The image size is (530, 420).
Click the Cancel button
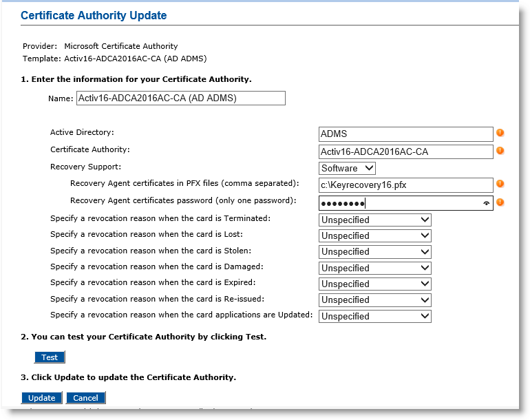click(x=85, y=398)
